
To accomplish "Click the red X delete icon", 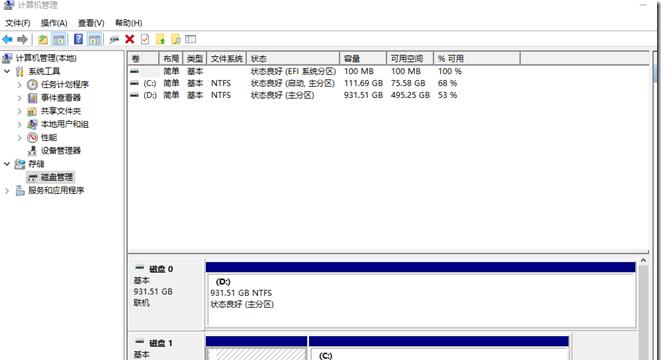I will click(x=129, y=39).
